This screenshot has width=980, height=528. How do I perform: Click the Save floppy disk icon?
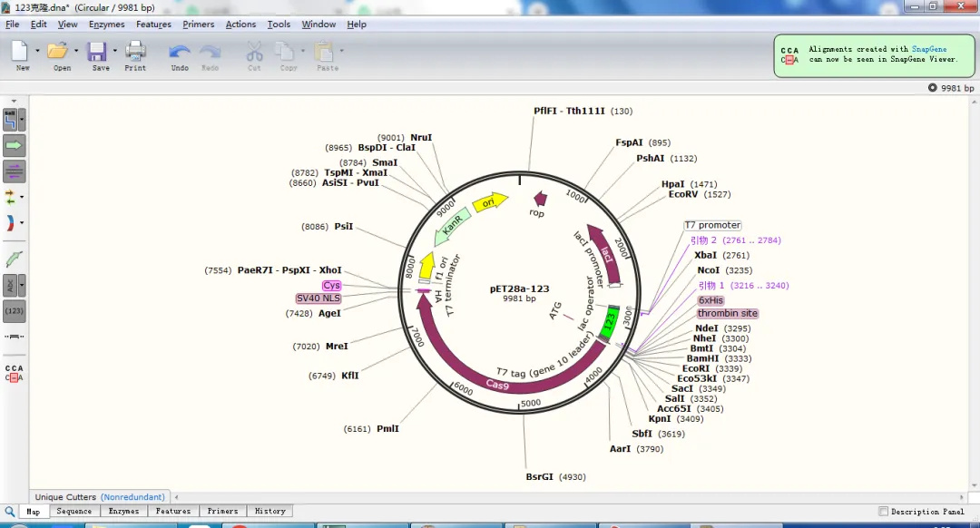tap(97, 52)
